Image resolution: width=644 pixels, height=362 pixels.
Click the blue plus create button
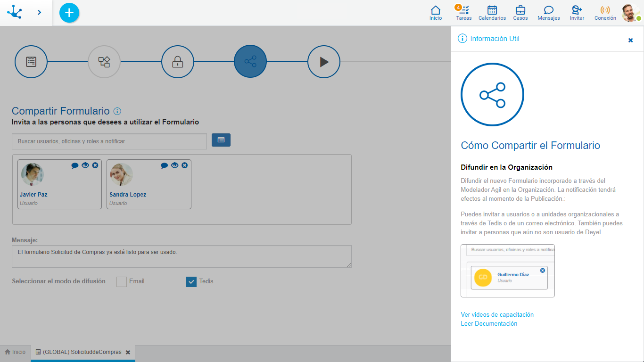click(x=69, y=13)
